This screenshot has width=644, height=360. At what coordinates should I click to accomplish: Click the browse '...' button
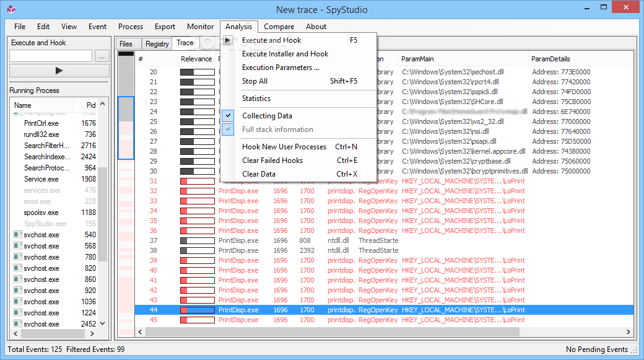102,56
